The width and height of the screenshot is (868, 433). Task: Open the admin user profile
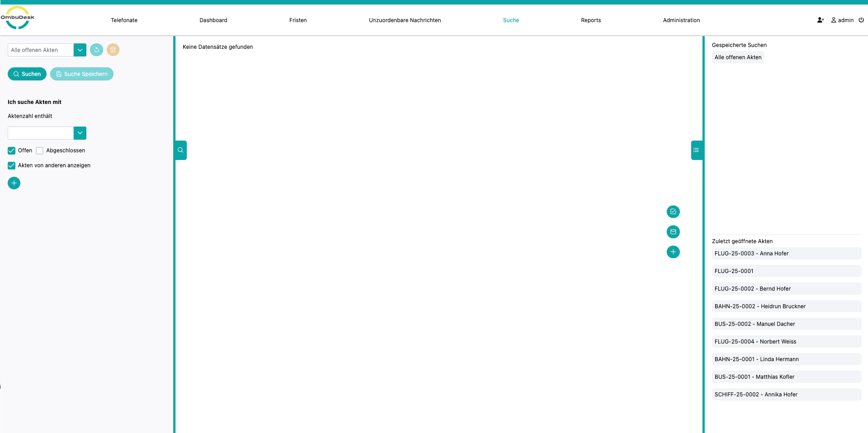tap(842, 20)
